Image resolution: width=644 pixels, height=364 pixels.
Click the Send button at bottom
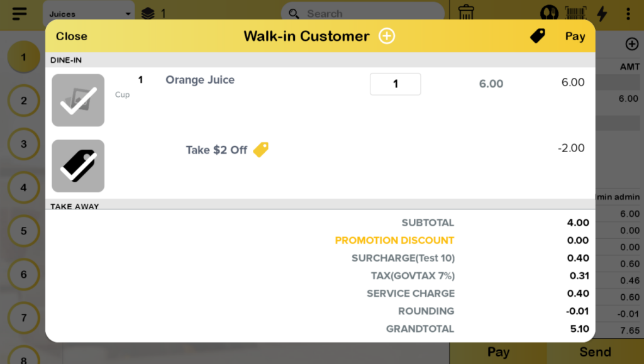[595, 352]
